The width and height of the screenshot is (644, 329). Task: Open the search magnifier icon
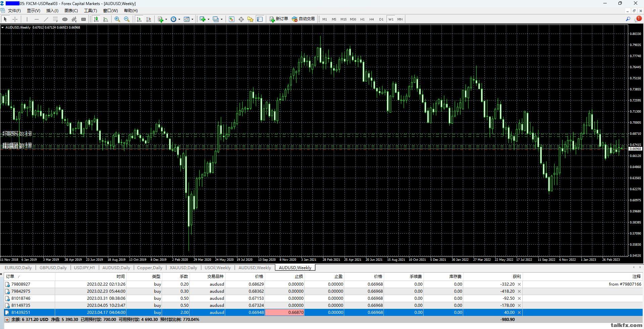[628, 19]
